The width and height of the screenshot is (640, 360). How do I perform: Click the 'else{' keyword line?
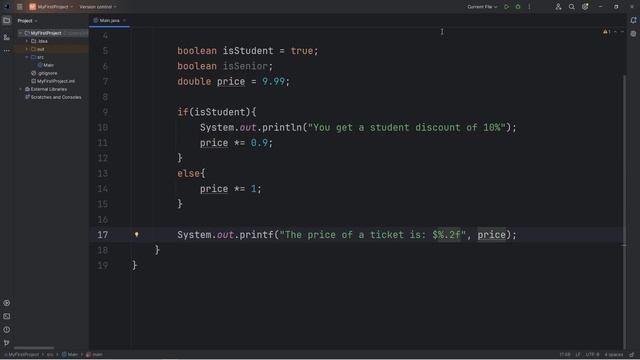coord(191,173)
